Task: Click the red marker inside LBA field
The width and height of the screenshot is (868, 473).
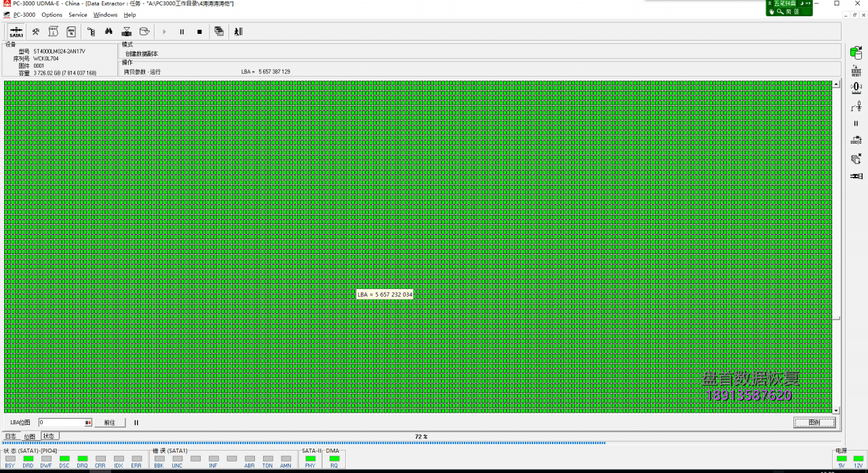Action: coord(87,422)
